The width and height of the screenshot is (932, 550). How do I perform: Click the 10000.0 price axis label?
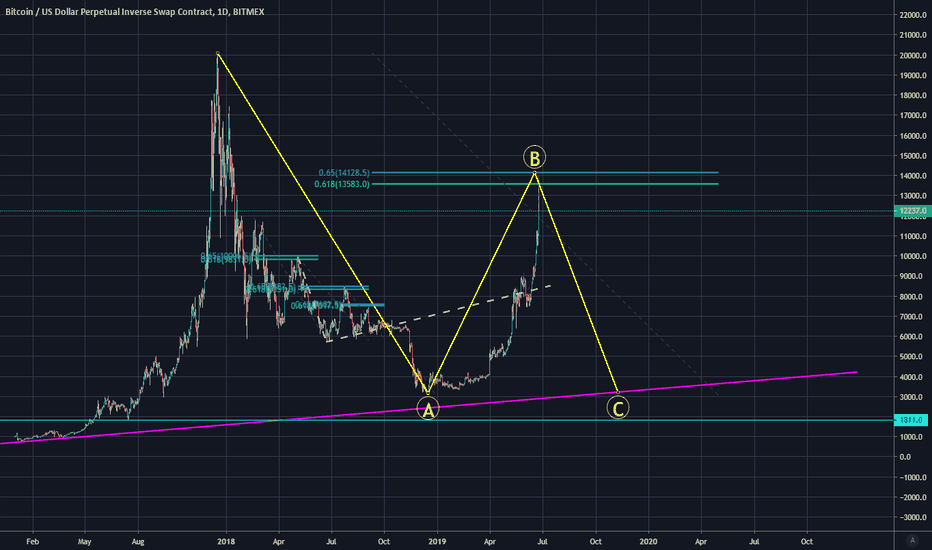914,256
